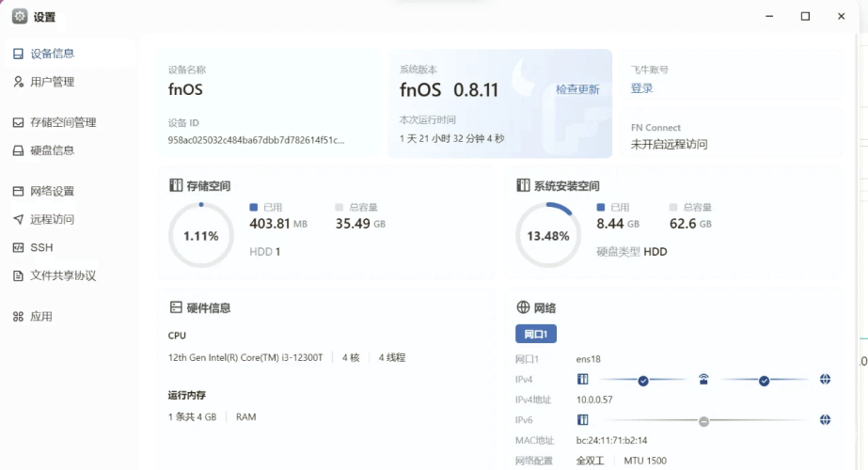Click the second IPv4 connection checkmark

(x=764, y=381)
